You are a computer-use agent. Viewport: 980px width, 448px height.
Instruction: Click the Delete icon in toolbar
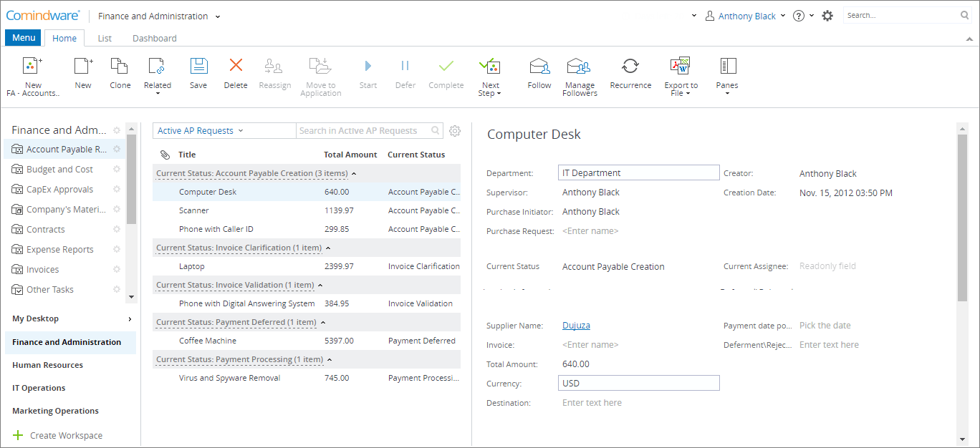236,67
